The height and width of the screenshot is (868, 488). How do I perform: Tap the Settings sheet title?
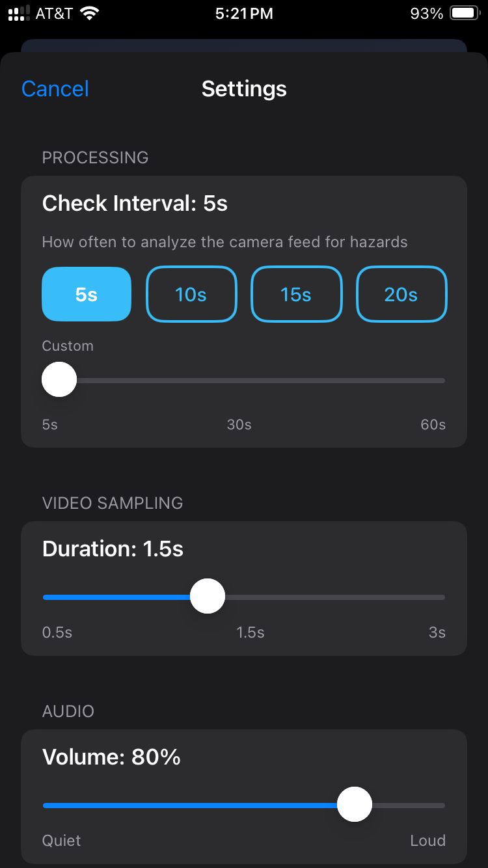pos(244,88)
